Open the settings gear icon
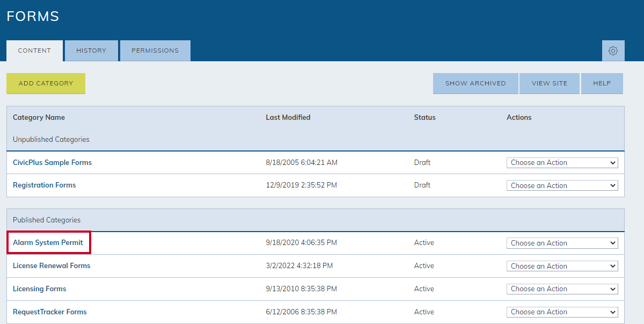The height and width of the screenshot is (324, 644). point(613,51)
